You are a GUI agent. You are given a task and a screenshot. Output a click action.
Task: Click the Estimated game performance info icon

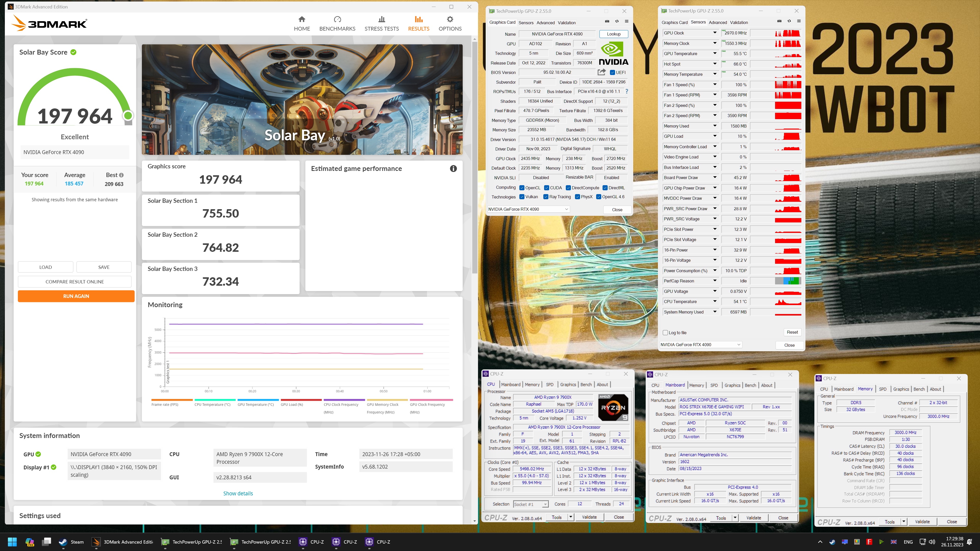tap(453, 168)
